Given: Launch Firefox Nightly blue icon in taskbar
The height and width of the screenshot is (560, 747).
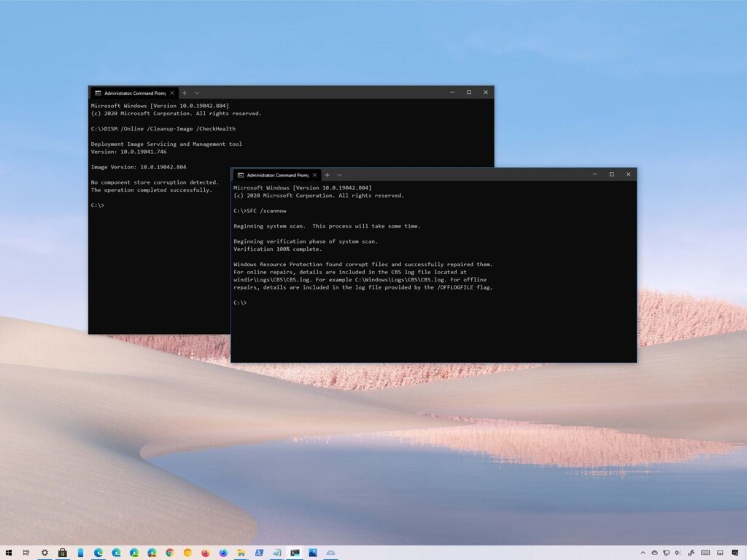Looking at the screenshot, I should pyautogui.click(x=223, y=553).
